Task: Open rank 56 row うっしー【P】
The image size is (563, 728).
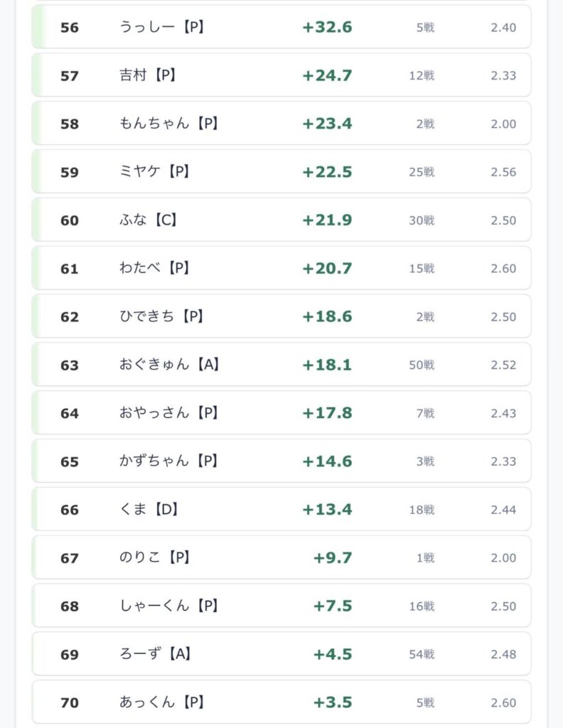Action: [x=281, y=27]
